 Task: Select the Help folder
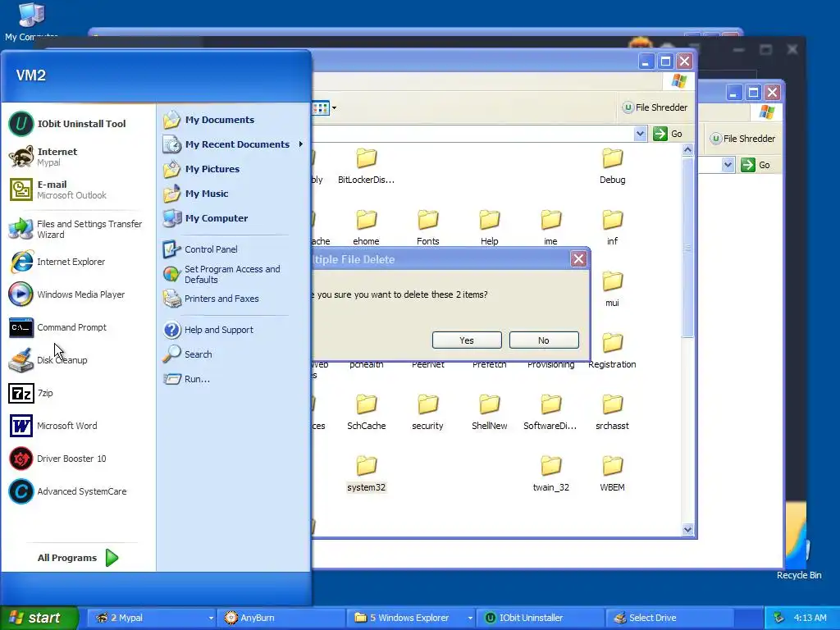pos(490,228)
